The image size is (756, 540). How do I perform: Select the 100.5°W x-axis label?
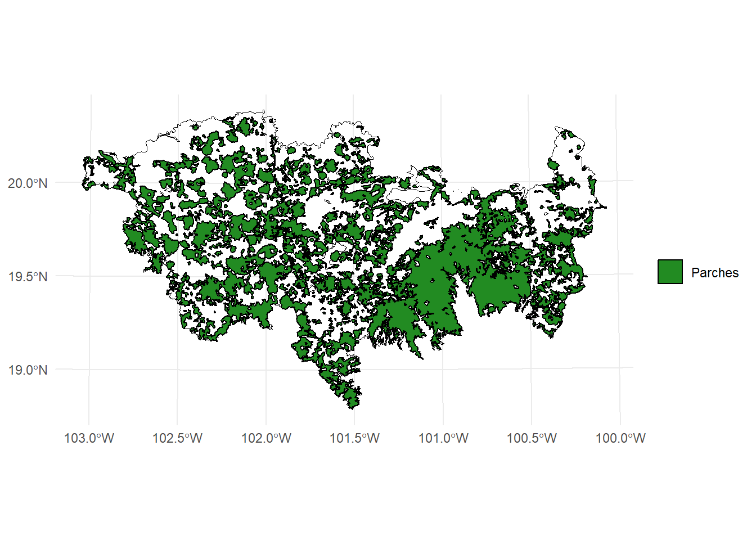point(532,438)
